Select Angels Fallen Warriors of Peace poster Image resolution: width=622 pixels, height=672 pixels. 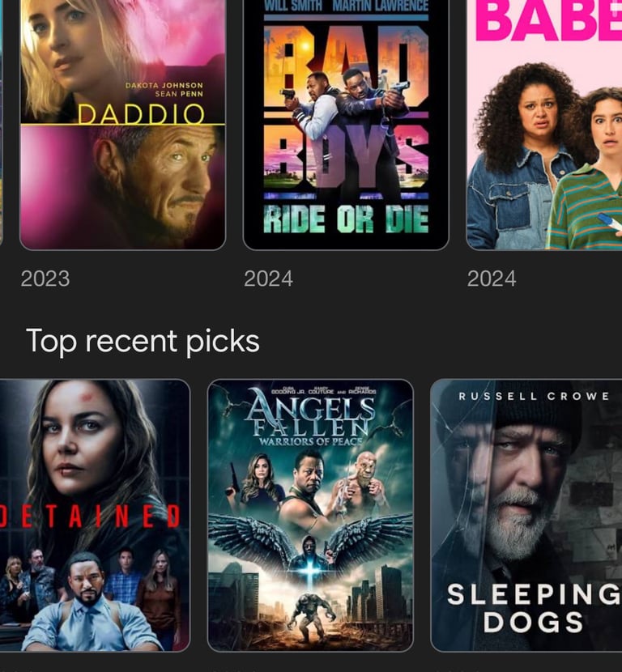310,515
